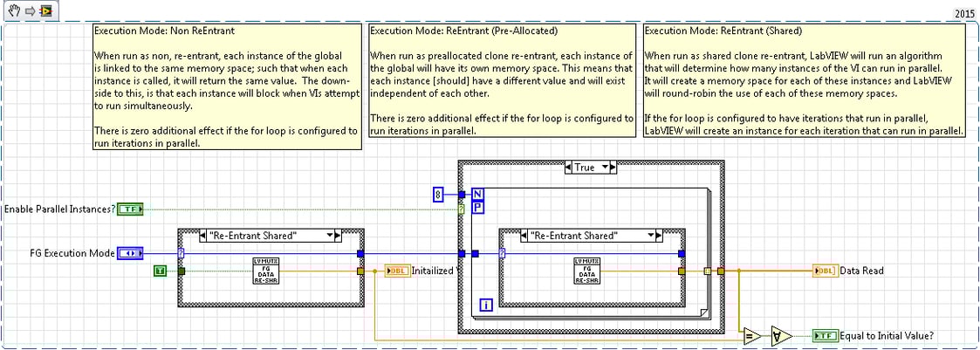Select the FG Execution Mode enum terminal
Screen dimensions: 980x350
[x=131, y=253]
